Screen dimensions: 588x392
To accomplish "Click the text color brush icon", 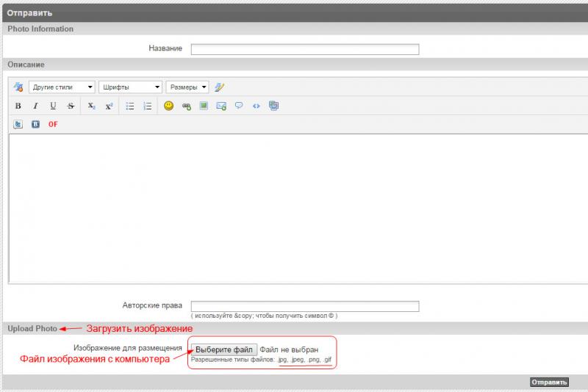I will click(x=219, y=87).
